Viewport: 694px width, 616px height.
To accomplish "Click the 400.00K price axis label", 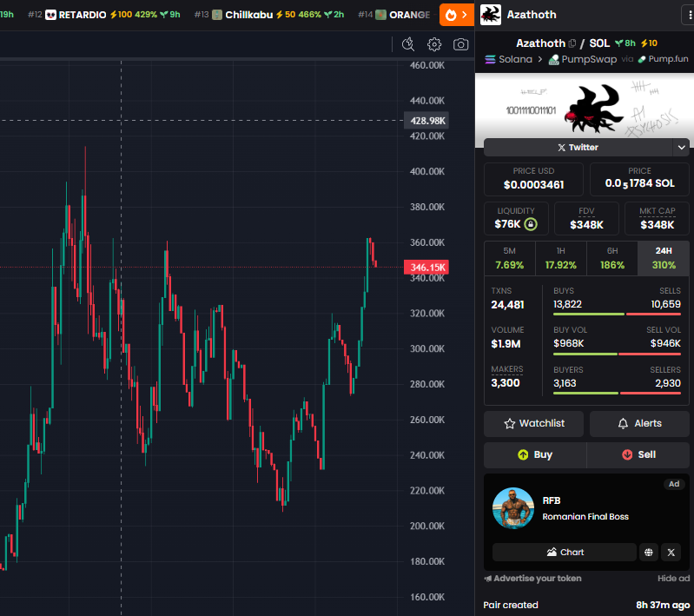I will tap(427, 171).
